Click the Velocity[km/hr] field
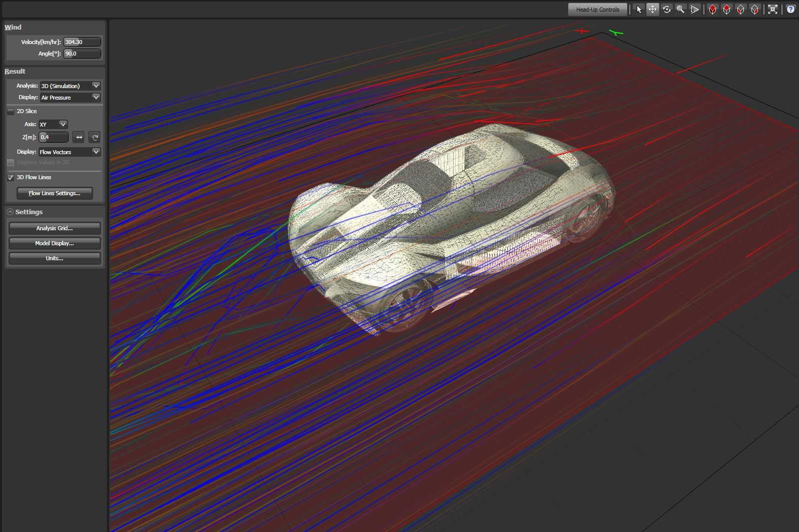The width and height of the screenshot is (799, 532). click(82, 42)
